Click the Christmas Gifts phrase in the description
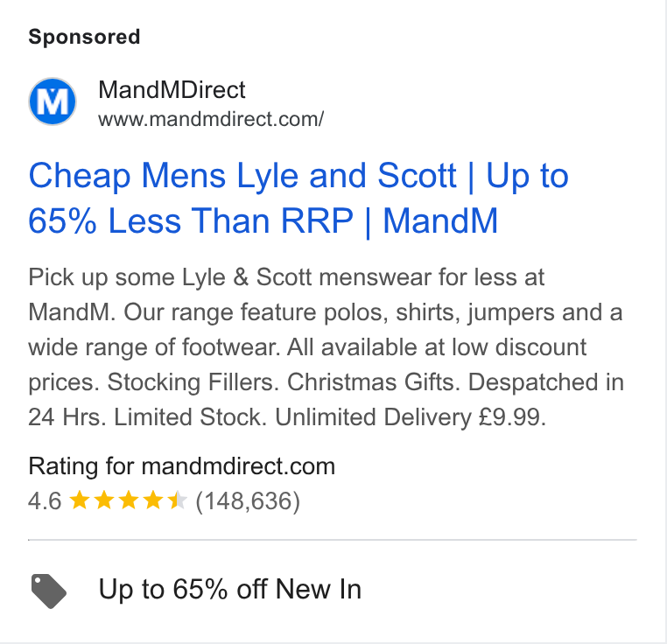Screen dimensions: 667x644 [x=374, y=382]
